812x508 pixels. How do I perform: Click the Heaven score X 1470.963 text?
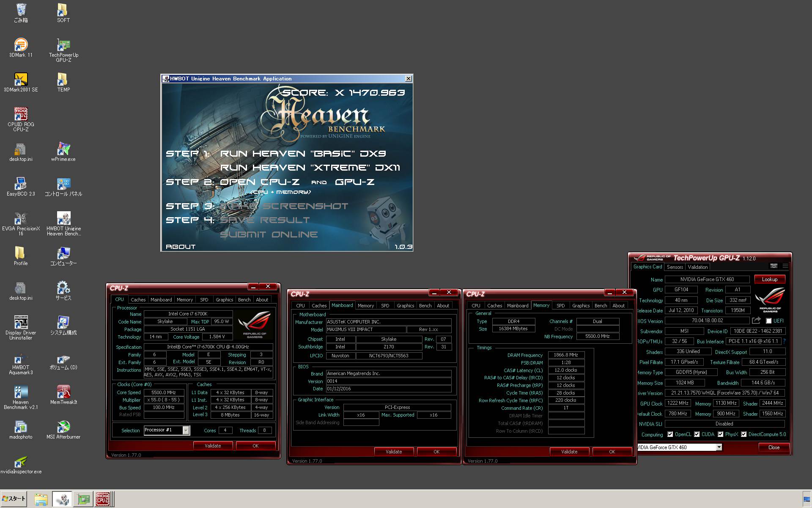(x=343, y=92)
